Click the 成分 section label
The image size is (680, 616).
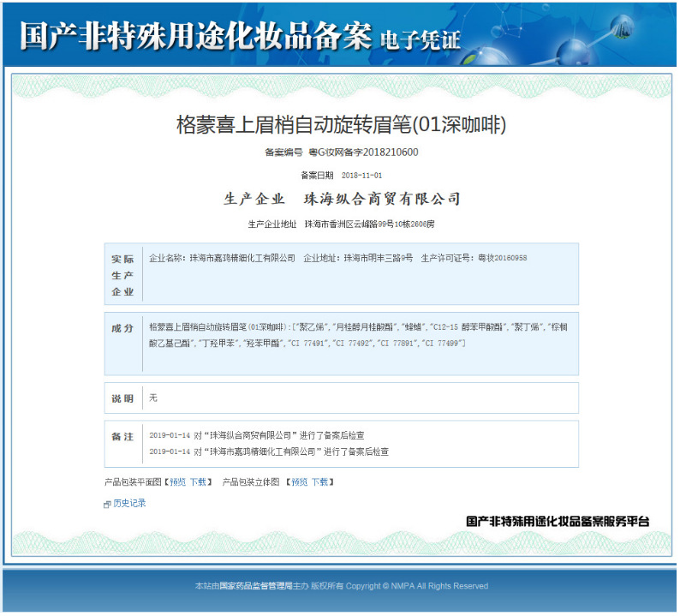(x=122, y=328)
